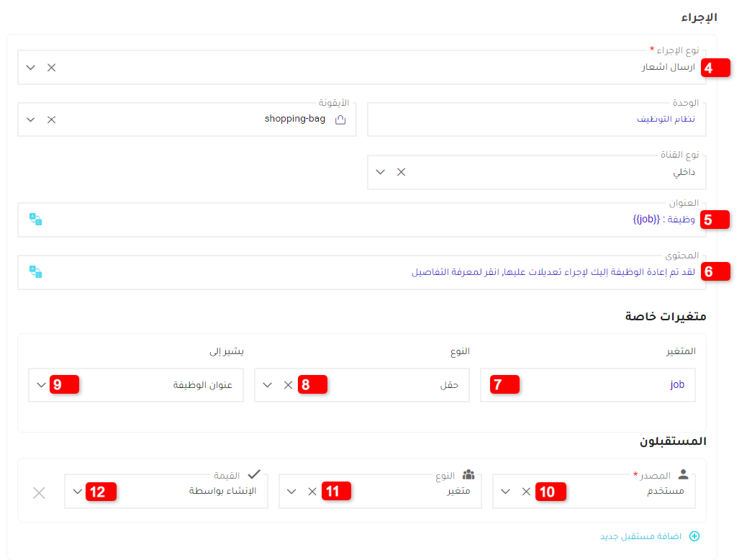The width and height of the screenshot is (747, 560).
Task: Click the upload icon beside shopping-bag
Action: coord(339,119)
